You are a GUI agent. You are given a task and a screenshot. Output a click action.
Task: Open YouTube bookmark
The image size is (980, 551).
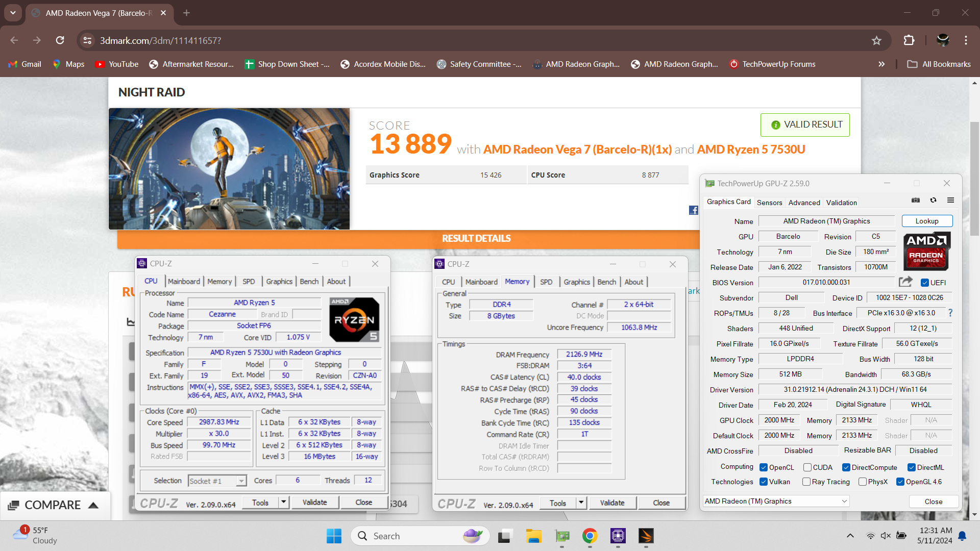117,64
